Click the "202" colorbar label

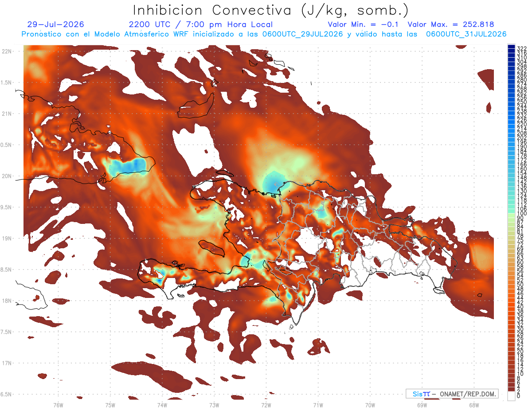(521, 138)
